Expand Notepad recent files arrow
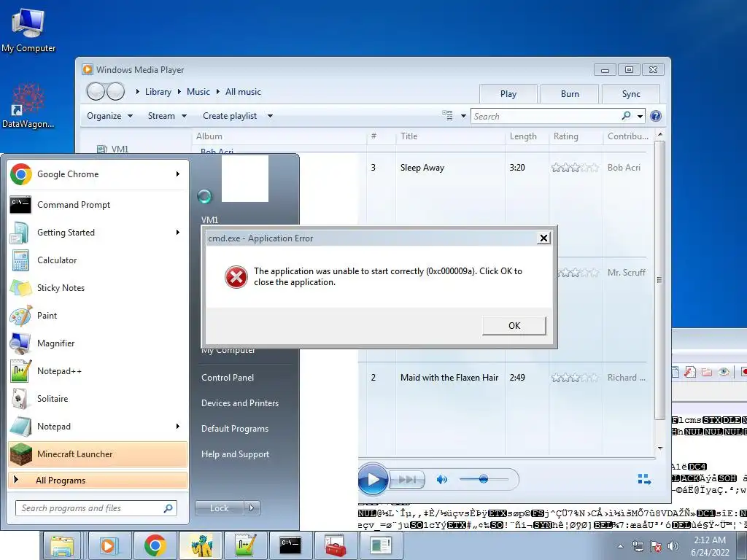Viewport: 747px width, 560px height. (x=178, y=426)
